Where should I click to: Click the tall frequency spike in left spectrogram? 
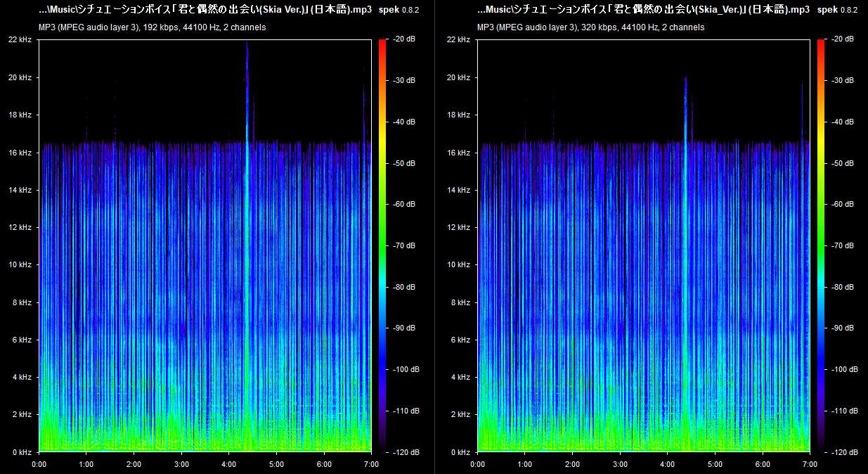point(247,84)
